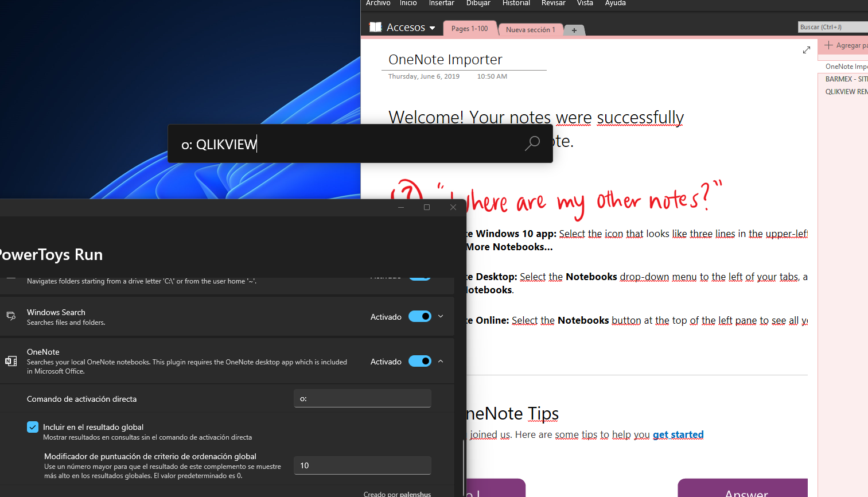Click the magnifying glass in PowerToys Run bar
This screenshot has width=868, height=497.
click(x=532, y=143)
